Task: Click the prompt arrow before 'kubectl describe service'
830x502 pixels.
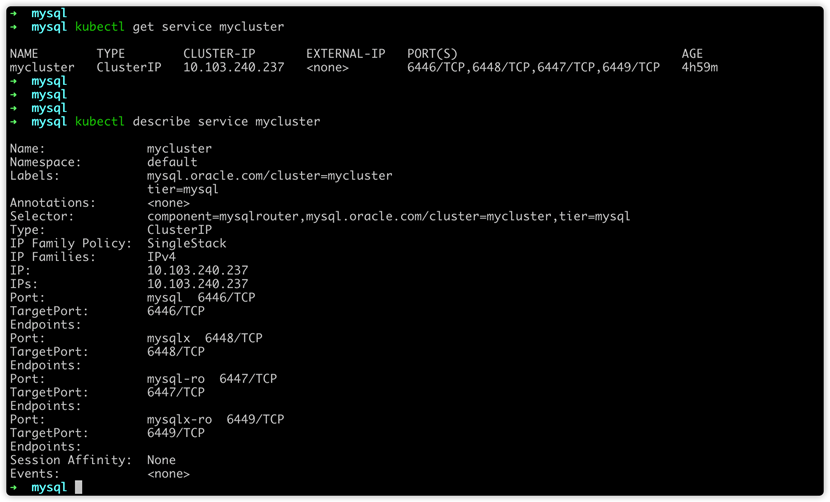Action: [x=14, y=121]
